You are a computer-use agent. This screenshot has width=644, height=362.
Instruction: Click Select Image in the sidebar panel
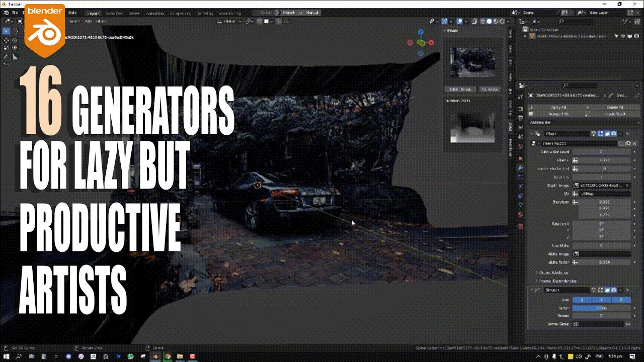(460, 89)
